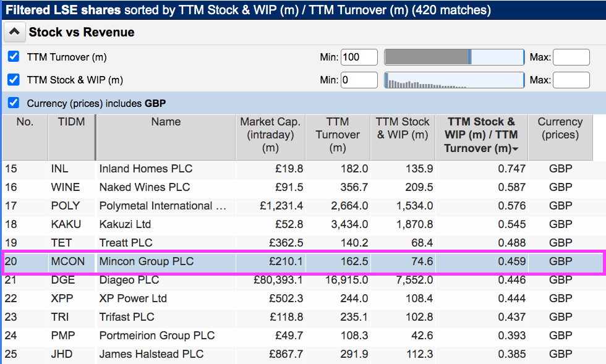Sort by Currency (prices) column header
Image resolution: width=606 pixels, height=364 pixels.
(x=560, y=137)
